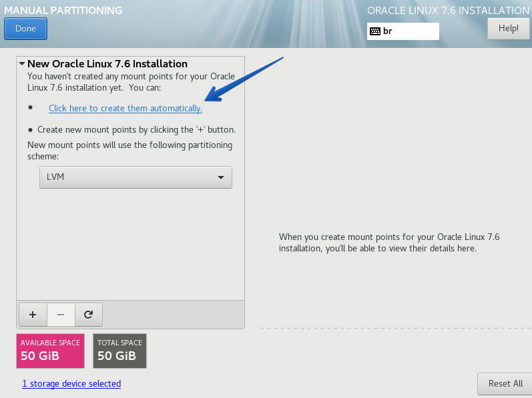Open the '1 storage device selected' link
The height and width of the screenshot is (398, 532).
[x=71, y=384]
